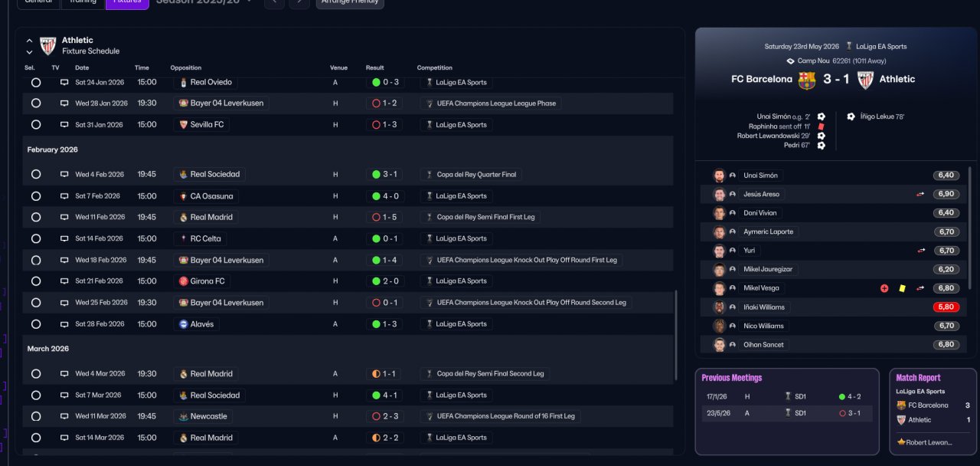Open Oihan Sancet player name
Screen dimensions: 980x466
click(764, 345)
